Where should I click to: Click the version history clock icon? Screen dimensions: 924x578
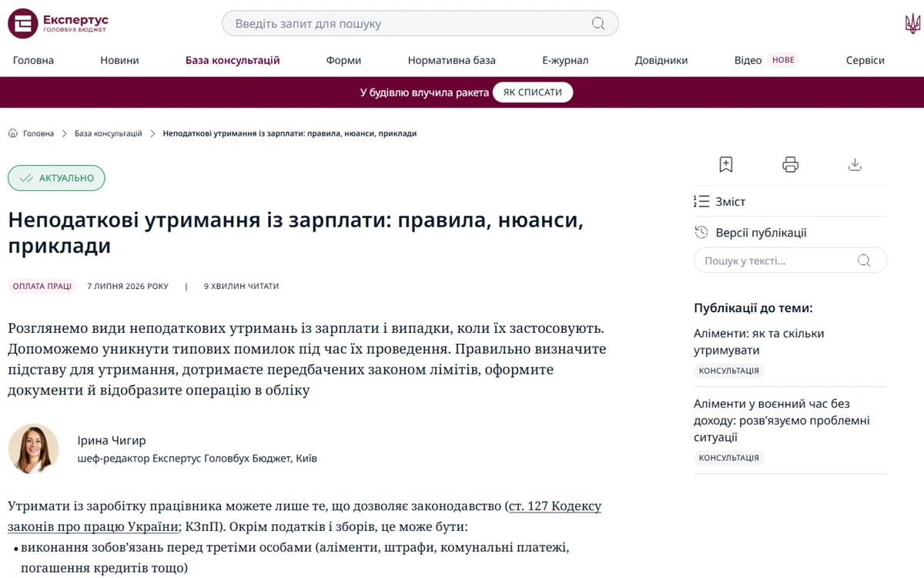coord(701,232)
